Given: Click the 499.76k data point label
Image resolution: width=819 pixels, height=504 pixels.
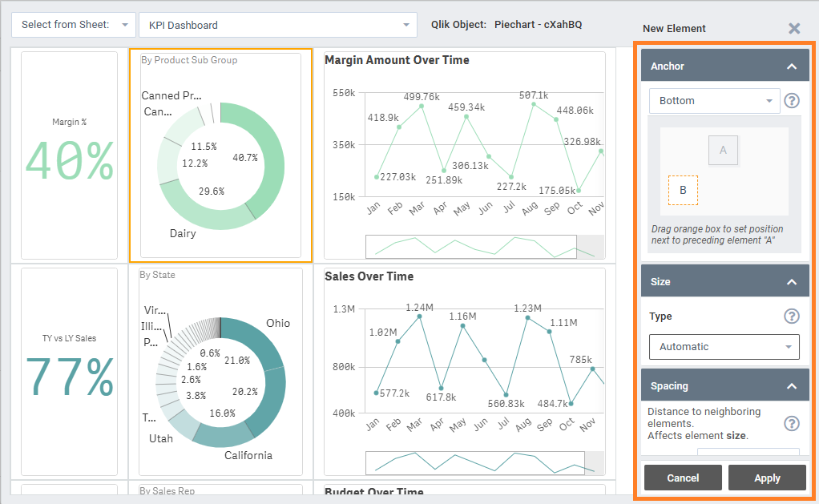Looking at the screenshot, I should click(x=422, y=97).
